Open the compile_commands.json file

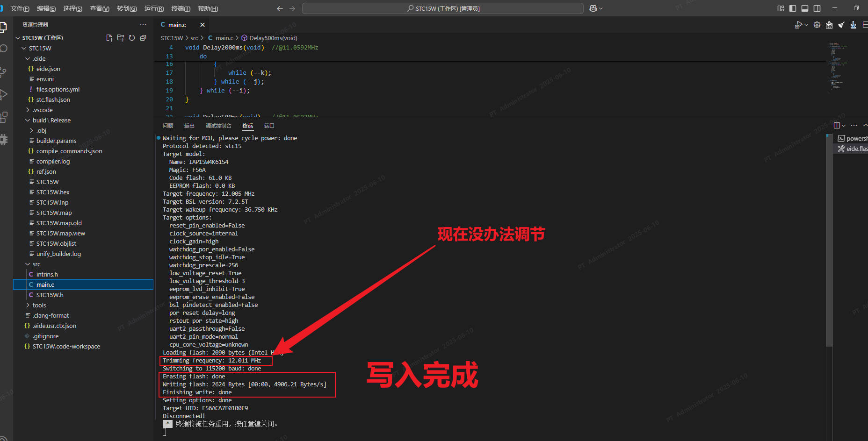(84, 151)
